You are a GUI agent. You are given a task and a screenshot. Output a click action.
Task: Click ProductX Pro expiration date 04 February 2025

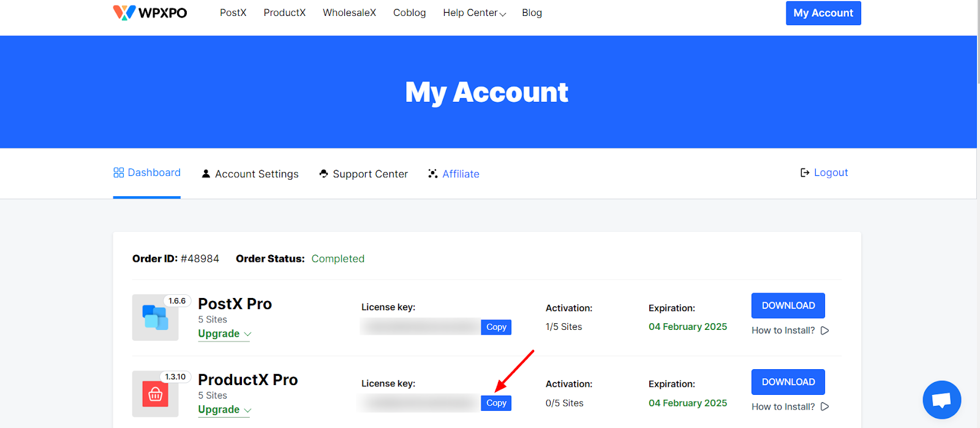688,403
